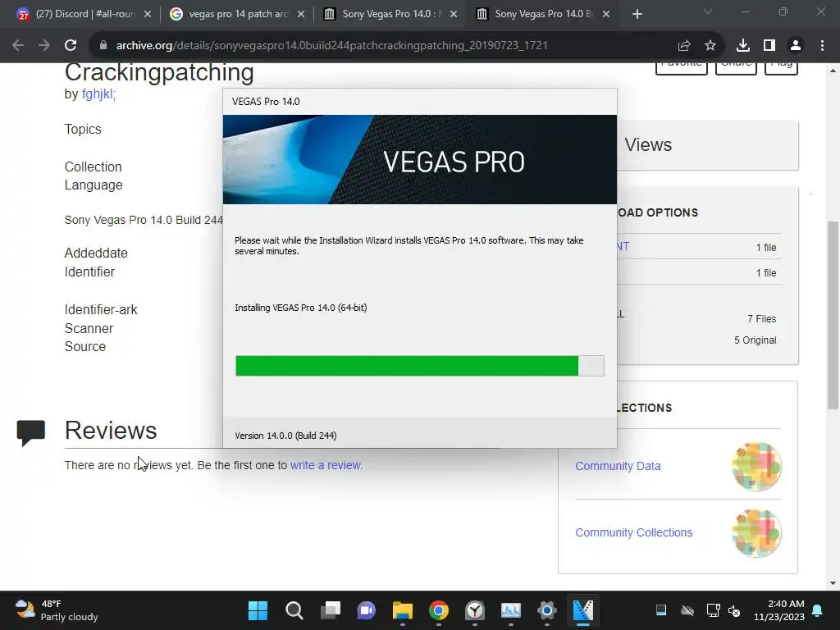Click the 5 Original files text

(755, 340)
